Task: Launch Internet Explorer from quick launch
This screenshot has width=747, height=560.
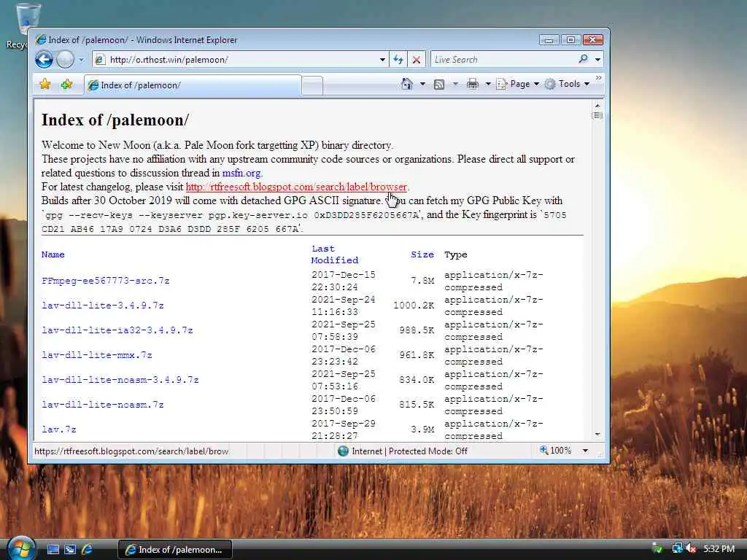Action: pyautogui.click(x=88, y=550)
